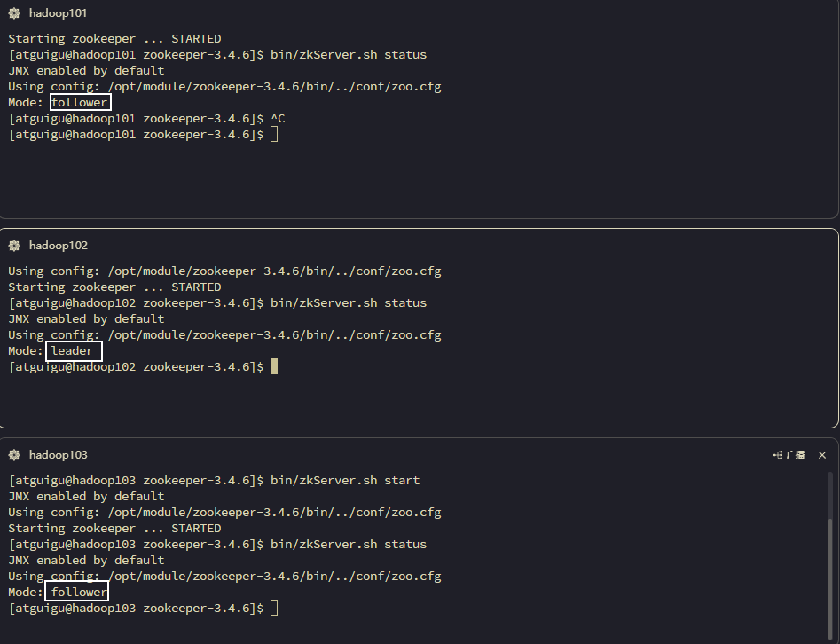Image resolution: width=840 pixels, height=644 pixels.
Task: Click the highlighted 'follower' mode in hadoop103
Action: pos(79,593)
